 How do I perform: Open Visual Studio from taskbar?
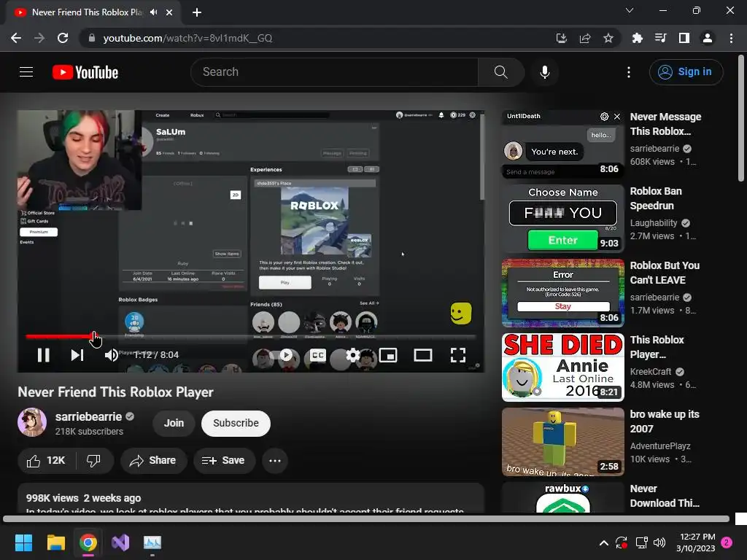(x=120, y=542)
